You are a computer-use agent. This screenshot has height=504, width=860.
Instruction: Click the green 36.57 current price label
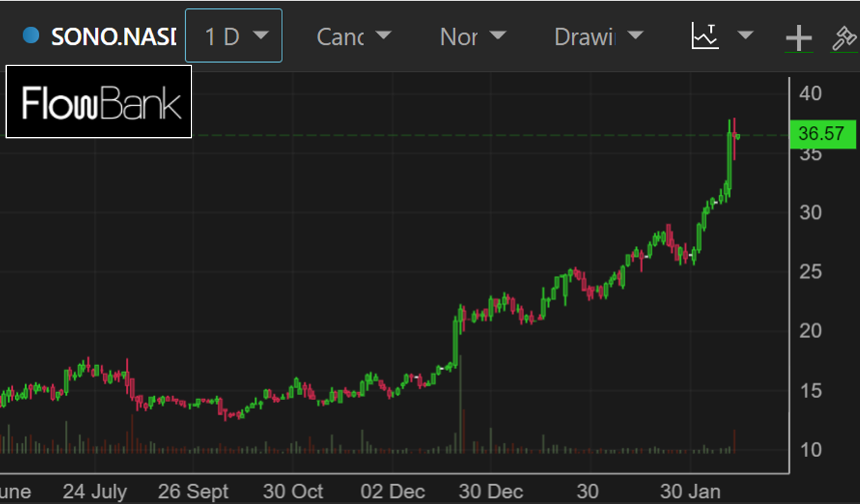821,134
